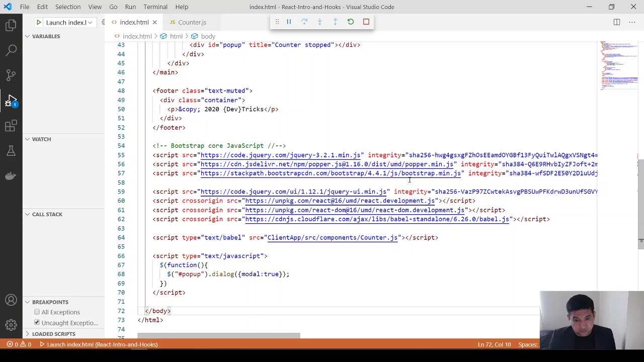Click the vertical editor scrollbar thumb
This screenshot has height=362, width=644.
(x=640, y=204)
